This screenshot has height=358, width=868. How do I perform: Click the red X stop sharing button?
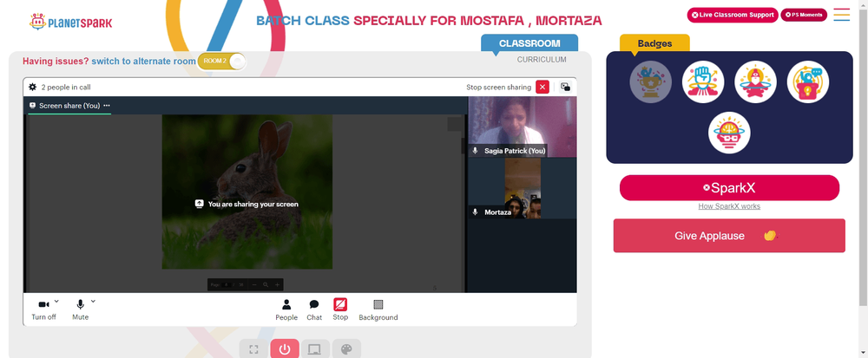(542, 87)
